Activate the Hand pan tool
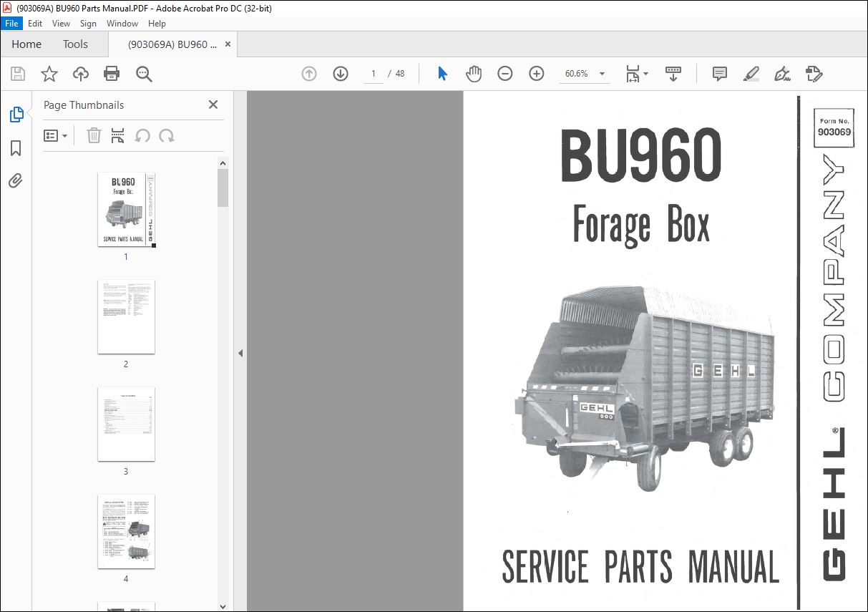The image size is (868, 612). tap(474, 74)
